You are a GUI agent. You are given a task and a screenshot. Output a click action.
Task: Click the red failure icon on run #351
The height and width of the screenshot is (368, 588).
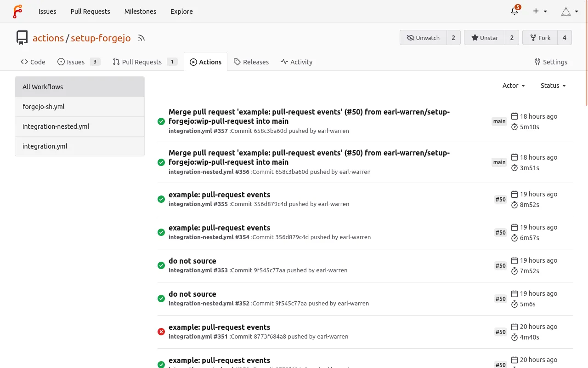pyautogui.click(x=161, y=332)
